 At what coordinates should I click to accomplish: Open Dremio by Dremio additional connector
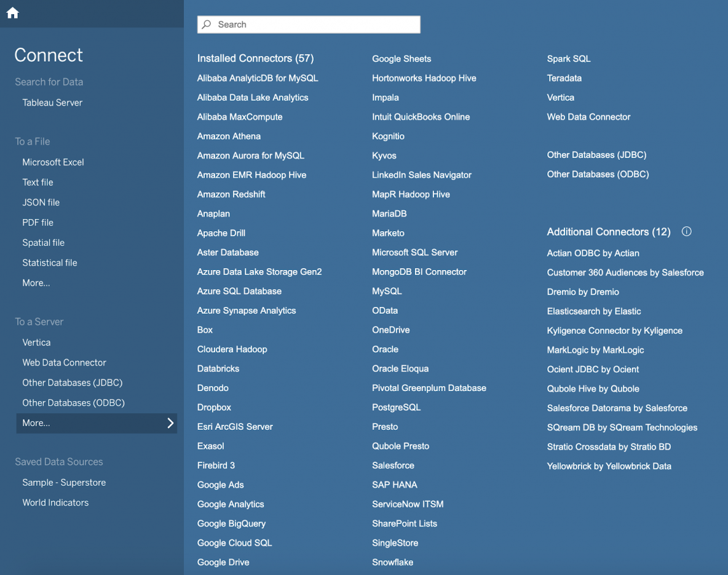pyautogui.click(x=583, y=292)
